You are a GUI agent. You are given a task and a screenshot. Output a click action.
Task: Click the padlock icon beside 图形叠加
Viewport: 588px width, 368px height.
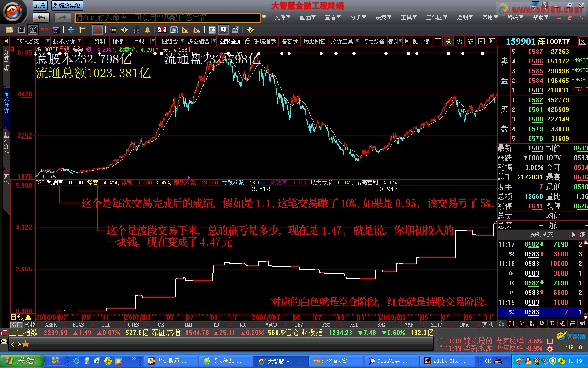coord(248,41)
